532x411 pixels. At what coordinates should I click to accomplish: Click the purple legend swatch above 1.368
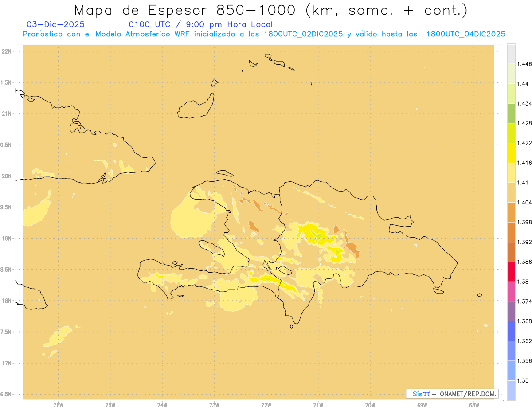[x=511, y=311]
